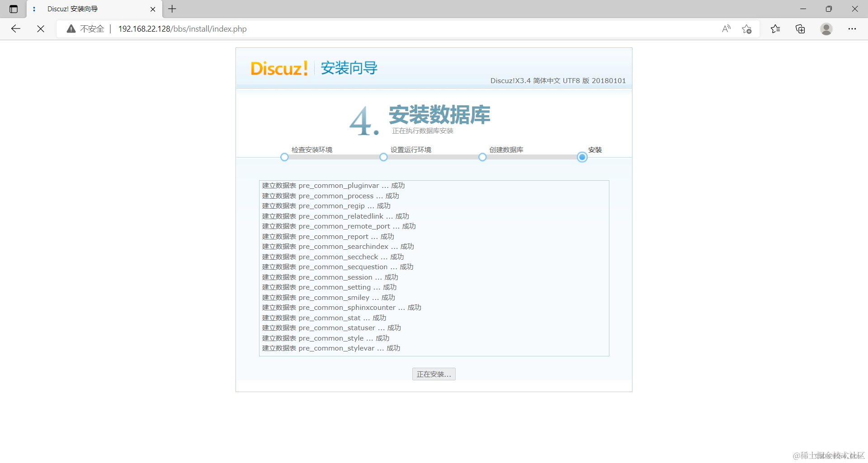
Task: Click the log line pre_common_remote_port
Action: click(x=339, y=226)
